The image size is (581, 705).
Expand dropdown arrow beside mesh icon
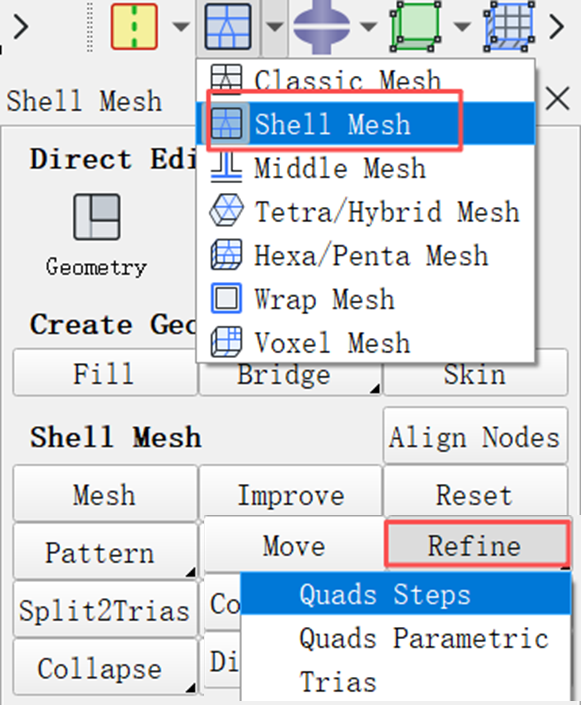coord(274,27)
